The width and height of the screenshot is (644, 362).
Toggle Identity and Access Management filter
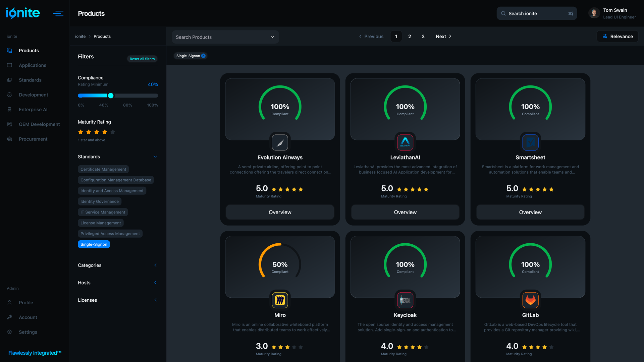(x=112, y=191)
